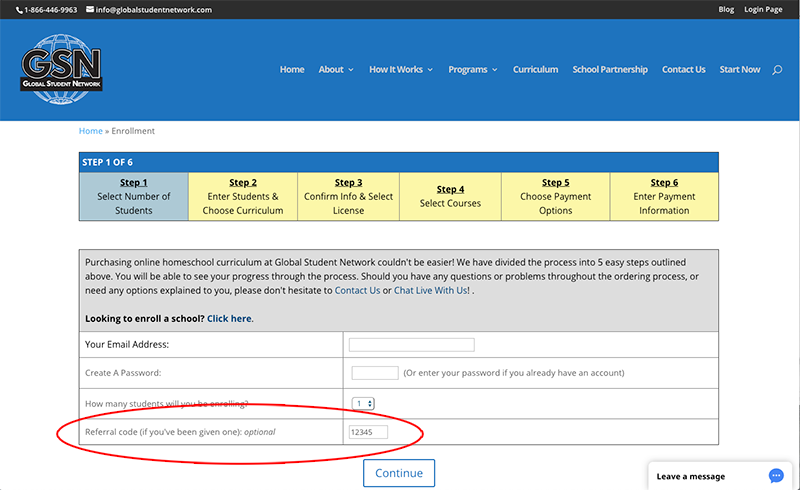
Task: Open the Curriculum menu item
Action: (535, 69)
